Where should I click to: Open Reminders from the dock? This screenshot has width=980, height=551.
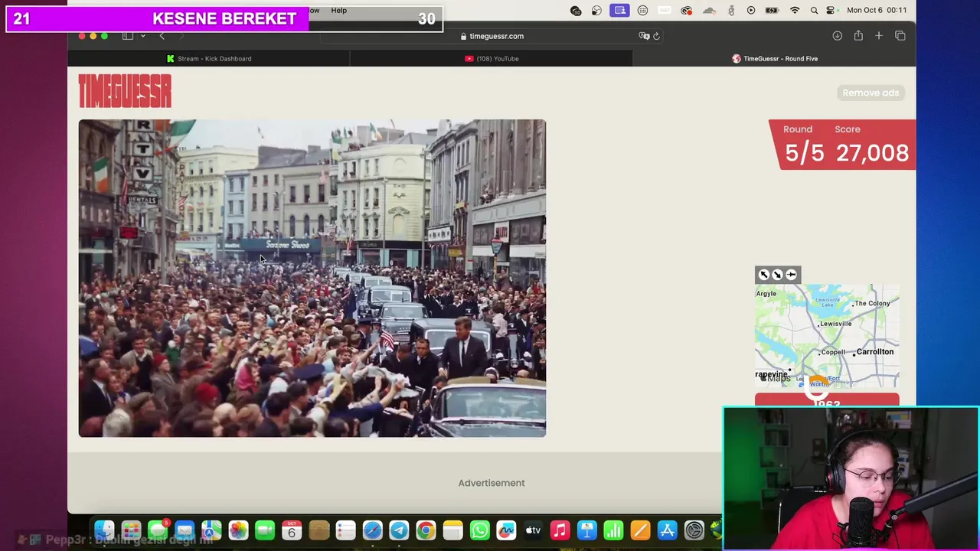[345, 530]
